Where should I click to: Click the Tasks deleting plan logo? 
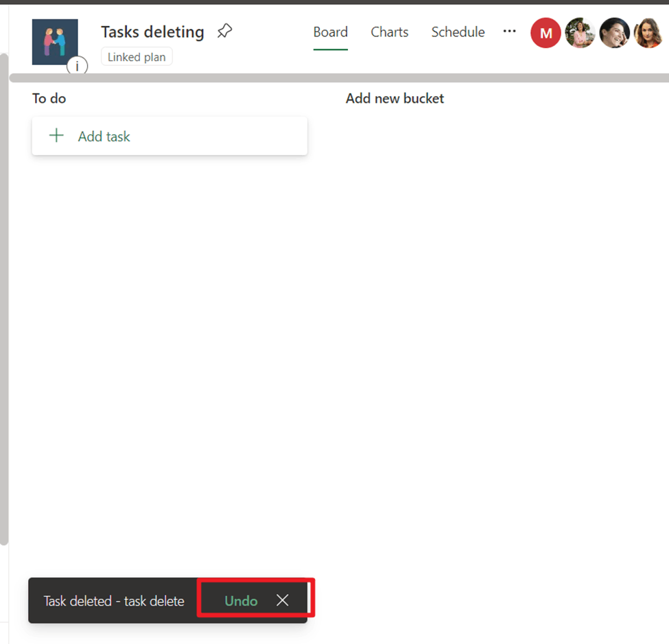coord(55,42)
